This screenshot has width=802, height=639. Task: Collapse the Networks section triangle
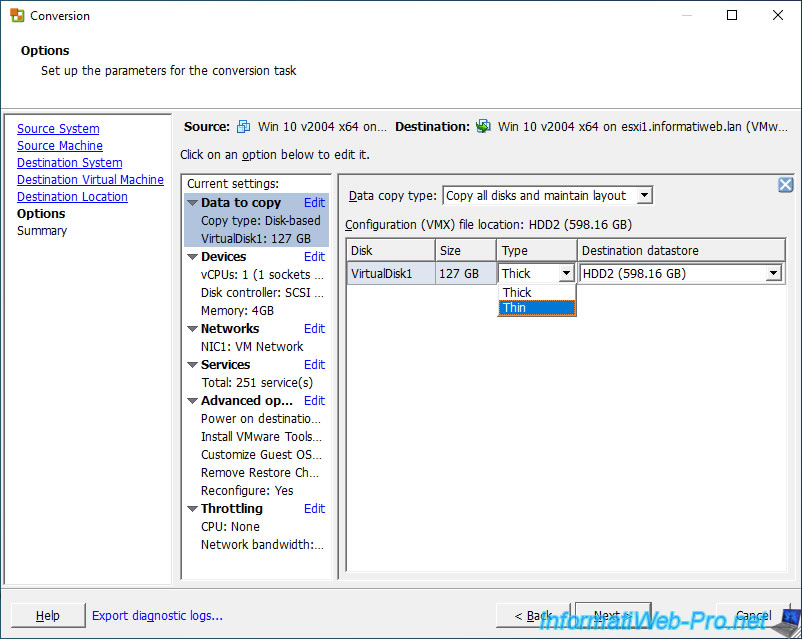(x=192, y=329)
